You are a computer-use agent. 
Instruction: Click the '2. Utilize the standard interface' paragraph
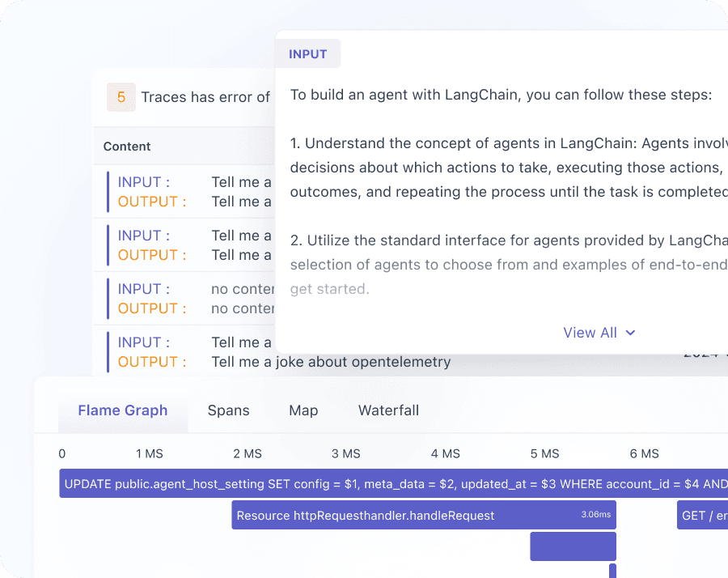pos(509,265)
